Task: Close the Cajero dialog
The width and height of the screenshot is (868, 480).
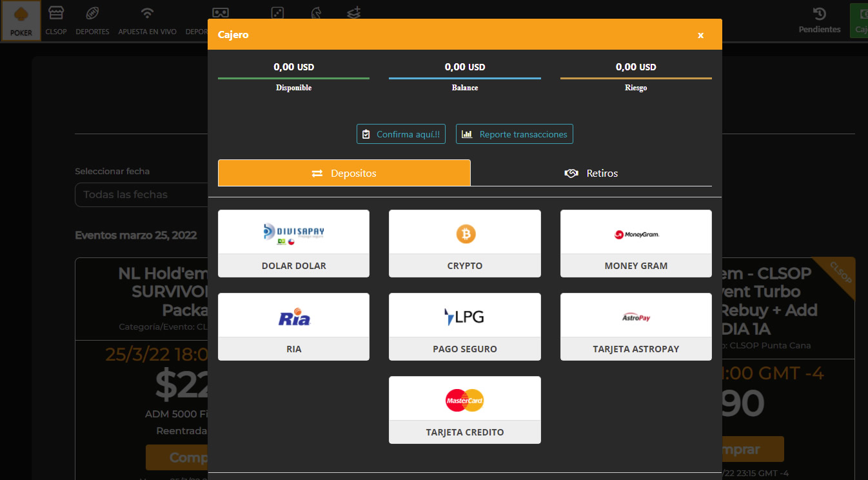Action: pyautogui.click(x=700, y=35)
